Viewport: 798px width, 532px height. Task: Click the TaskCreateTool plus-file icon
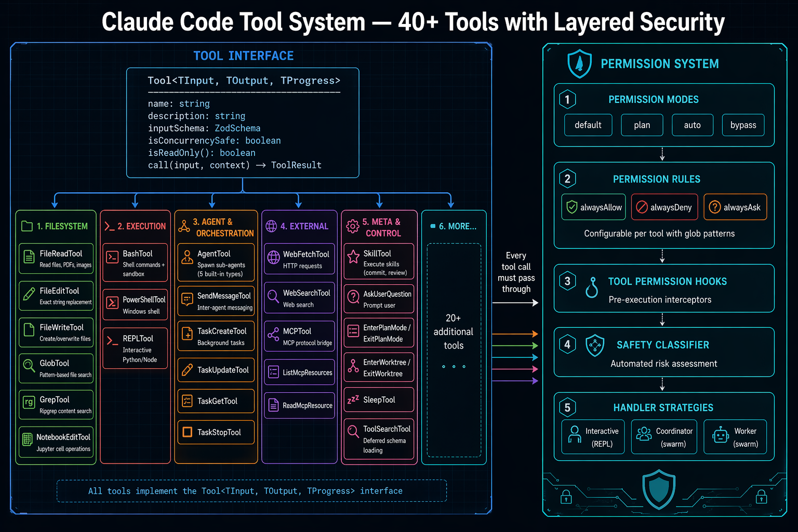click(x=187, y=335)
